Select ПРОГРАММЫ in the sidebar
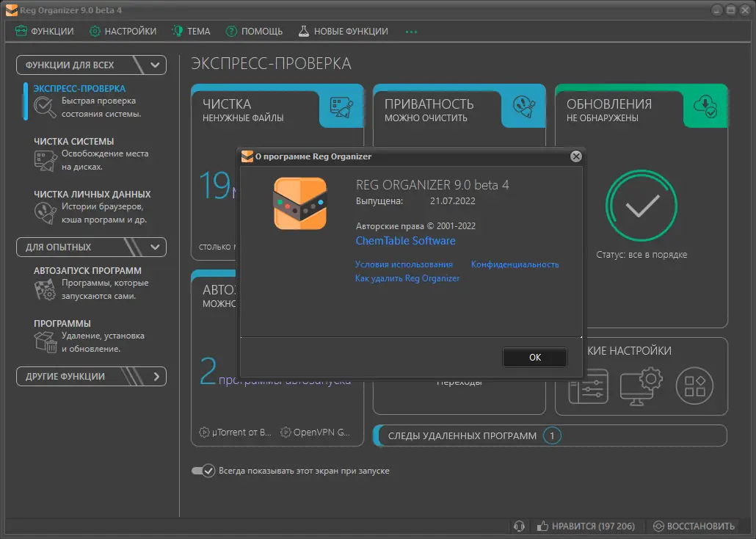Viewport: 756px width, 539px height. [62, 323]
